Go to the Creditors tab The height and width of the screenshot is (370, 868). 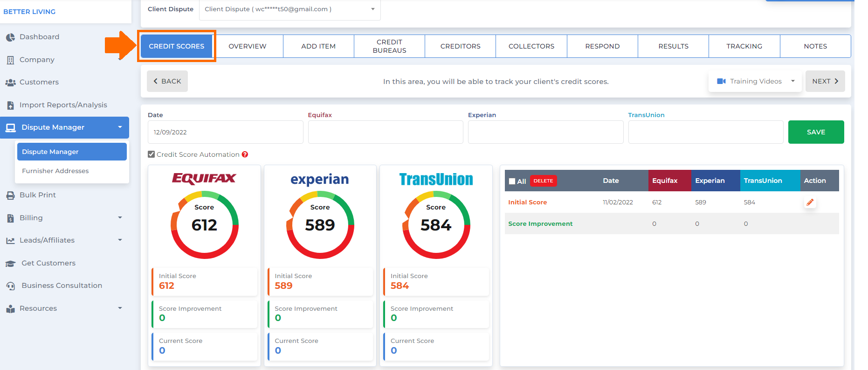(x=461, y=46)
